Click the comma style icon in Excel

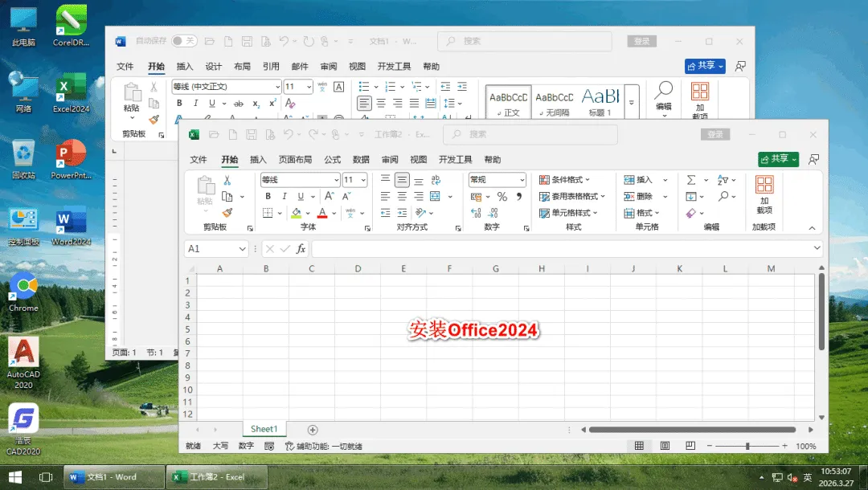tap(518, 196)
